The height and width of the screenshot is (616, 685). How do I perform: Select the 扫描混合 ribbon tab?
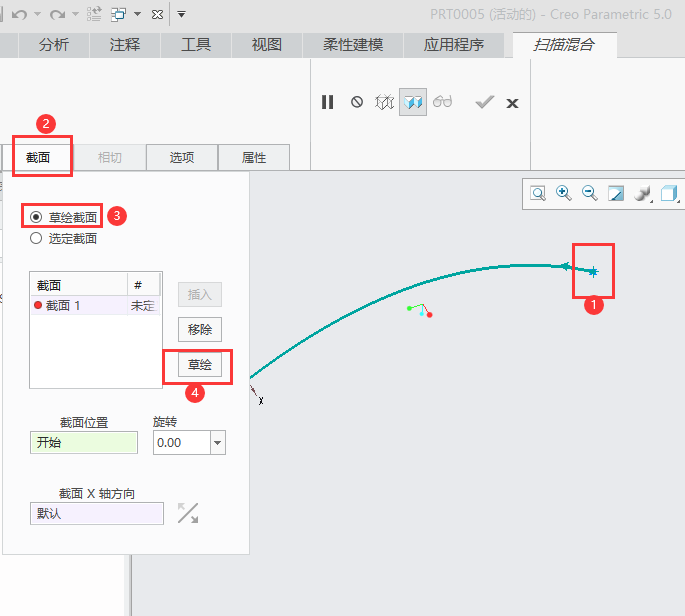[x=564, y=45]
